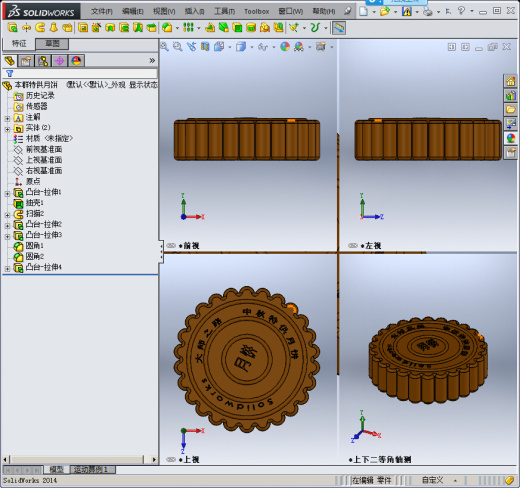This screenshot has height=488, width=520.
Task: Expand the 扫描2 feature node
Action: pos(7,215)
